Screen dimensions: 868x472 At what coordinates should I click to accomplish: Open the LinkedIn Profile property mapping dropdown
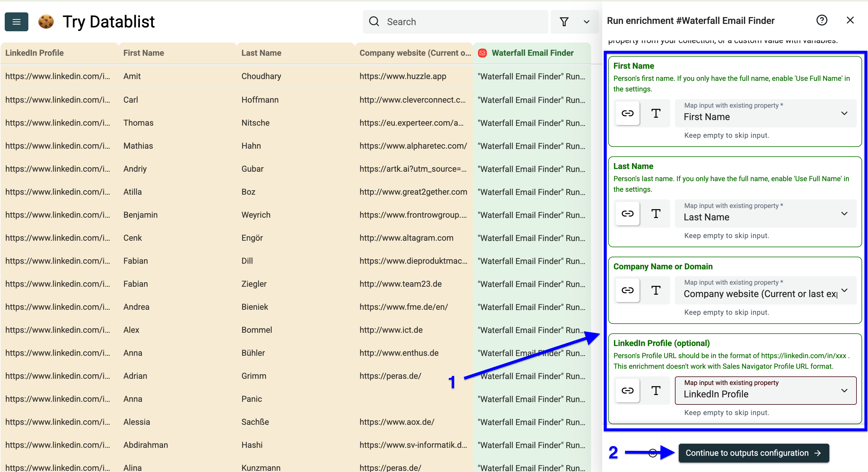(x=766, y=391)
